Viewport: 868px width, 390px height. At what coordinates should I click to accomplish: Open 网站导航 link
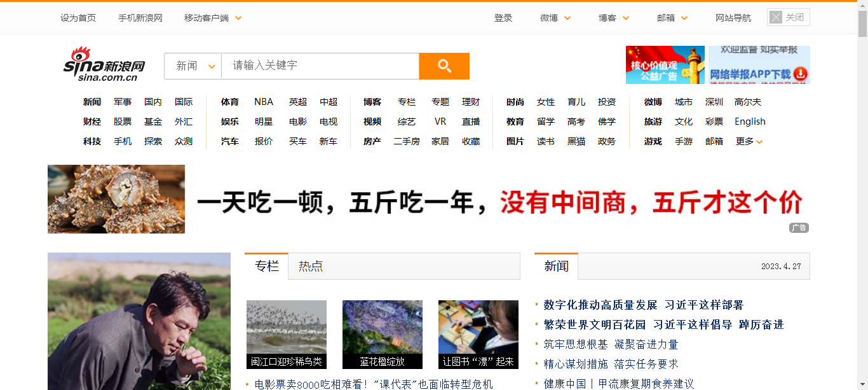[x=733, y=18]
